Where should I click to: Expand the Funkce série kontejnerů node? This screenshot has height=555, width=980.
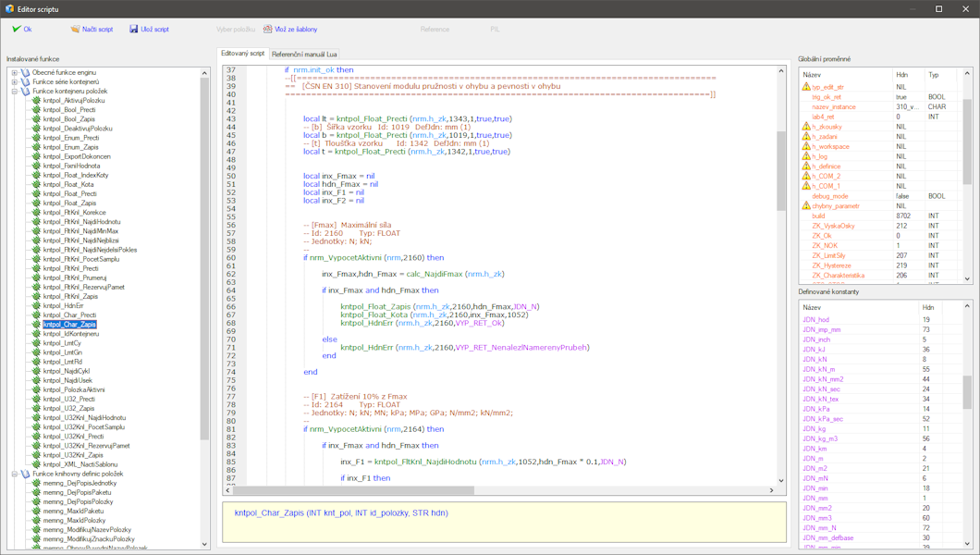(15, 82)
